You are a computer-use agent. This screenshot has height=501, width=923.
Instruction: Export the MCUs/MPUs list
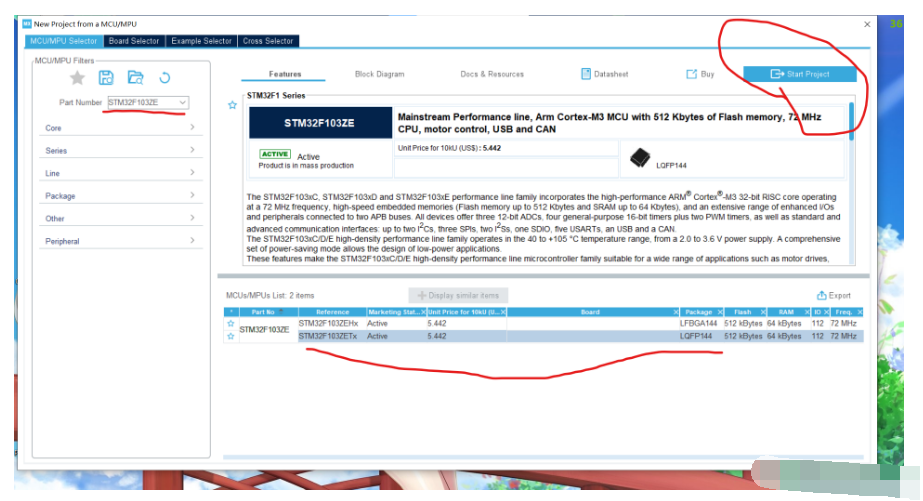coord(834,296)
